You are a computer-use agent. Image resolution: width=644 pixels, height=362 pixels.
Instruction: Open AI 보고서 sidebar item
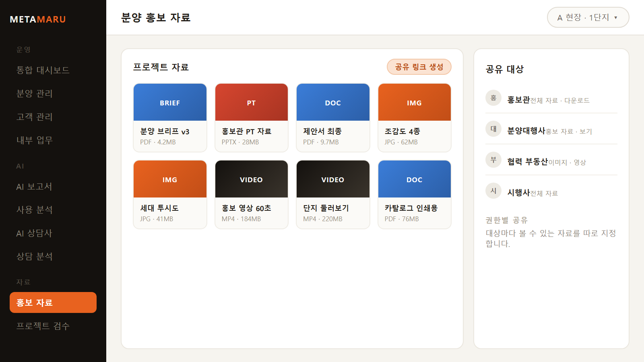point(53,187)
